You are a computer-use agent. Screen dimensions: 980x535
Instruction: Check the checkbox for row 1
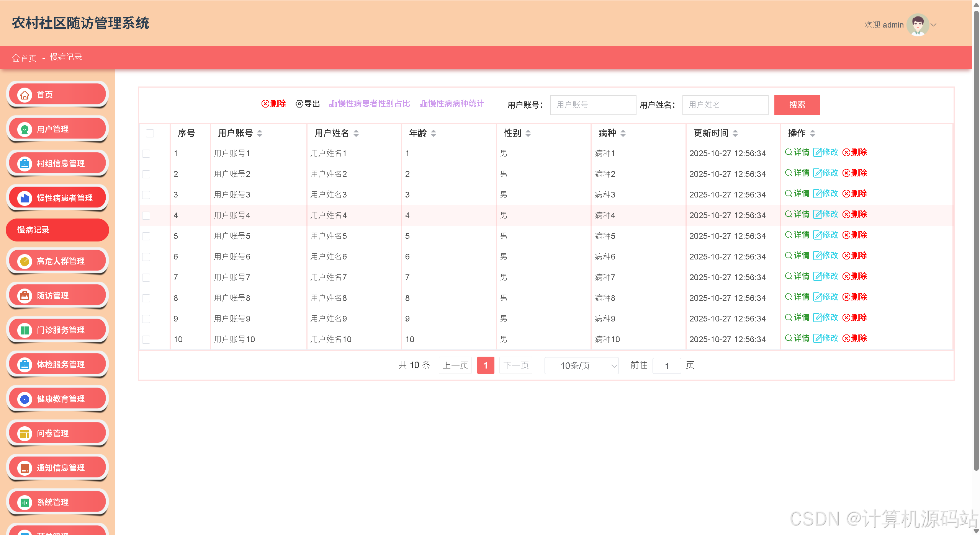(146, 153)
